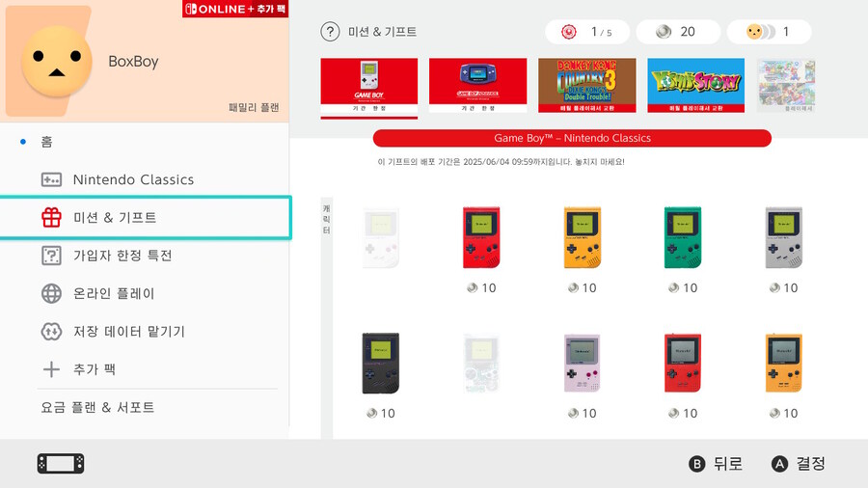Choose the black Game Boy icon
The image size is (868, 488).
380,364
